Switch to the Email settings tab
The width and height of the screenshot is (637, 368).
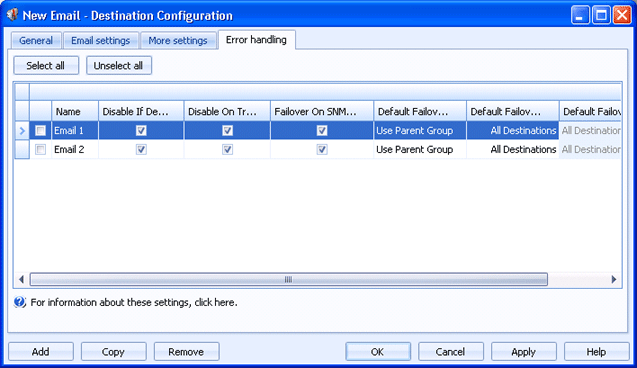point(101,41)
